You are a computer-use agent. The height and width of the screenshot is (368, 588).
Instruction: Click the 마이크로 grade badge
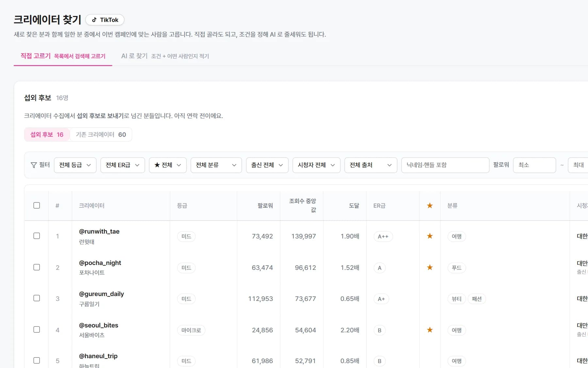(x=191, y=330)
